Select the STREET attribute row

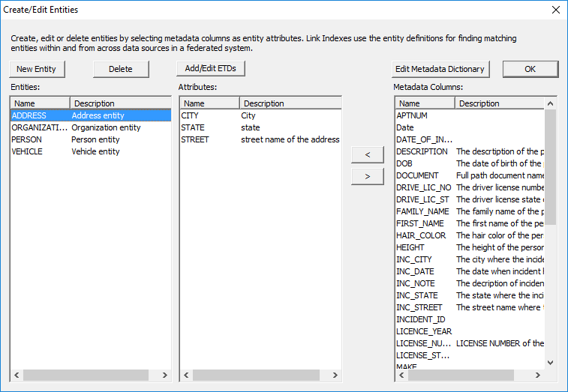tap(195, 139)
